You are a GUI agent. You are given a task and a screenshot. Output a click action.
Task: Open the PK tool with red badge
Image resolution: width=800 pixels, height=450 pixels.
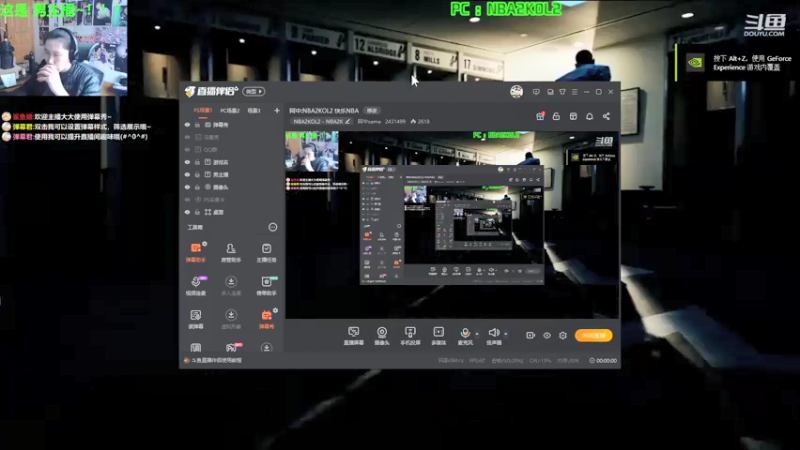[231, 347]
